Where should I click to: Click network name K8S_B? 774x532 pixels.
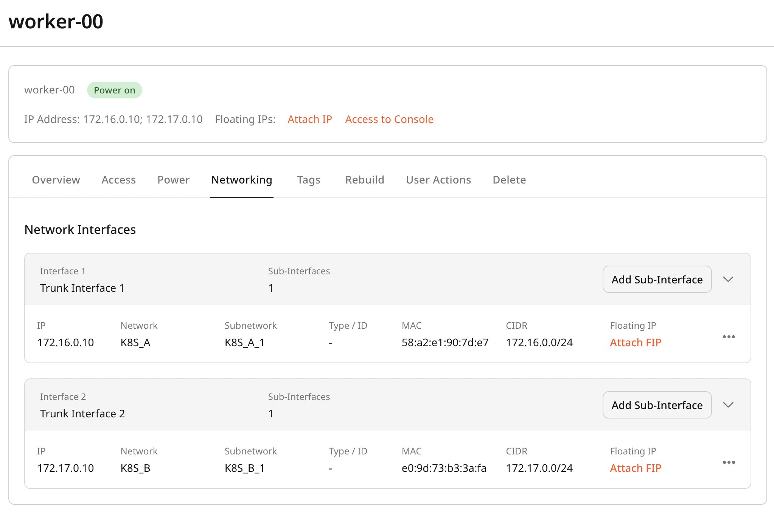tap(135, 468)
